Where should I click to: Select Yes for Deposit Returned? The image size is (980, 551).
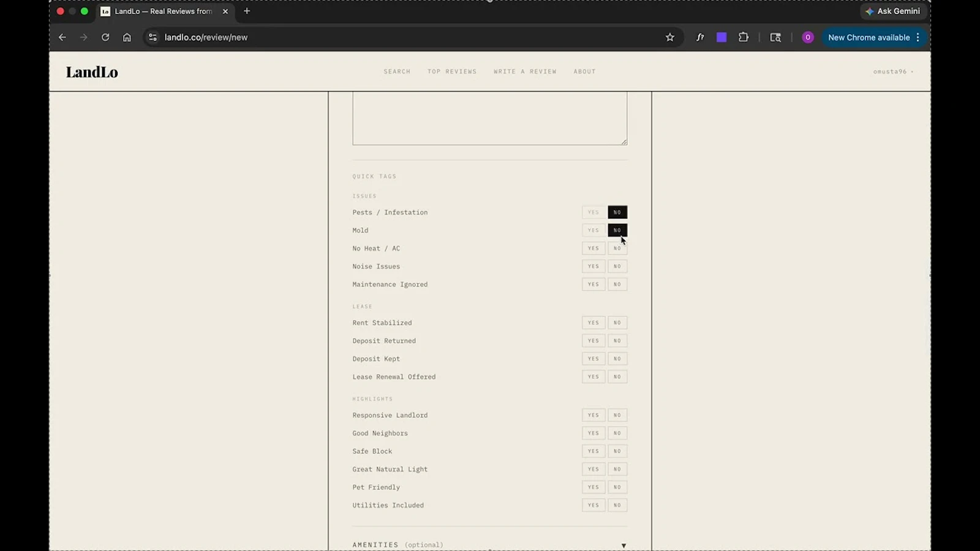point(593,340)
